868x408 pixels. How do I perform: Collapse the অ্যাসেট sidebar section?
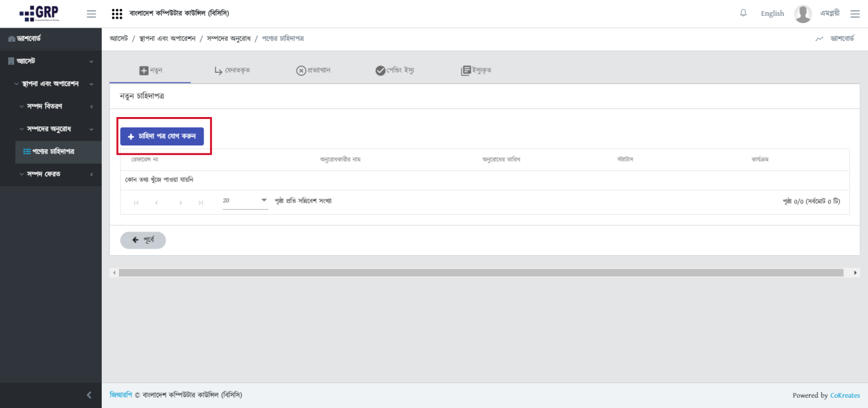click(x=50, y=61)
